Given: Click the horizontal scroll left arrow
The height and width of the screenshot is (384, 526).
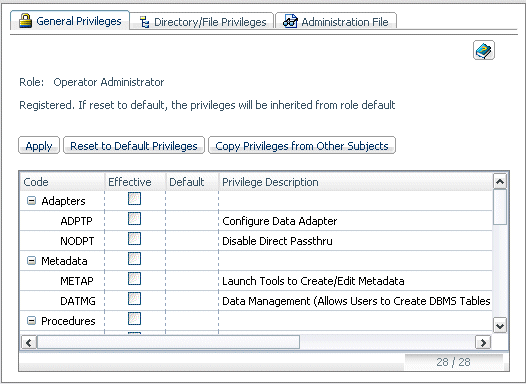Looking at the screenshot, I should 29,343.
